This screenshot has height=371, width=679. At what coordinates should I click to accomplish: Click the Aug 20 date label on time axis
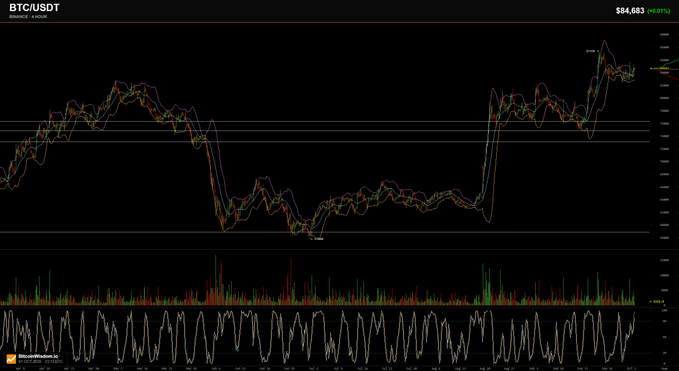(x=485, y=368)
